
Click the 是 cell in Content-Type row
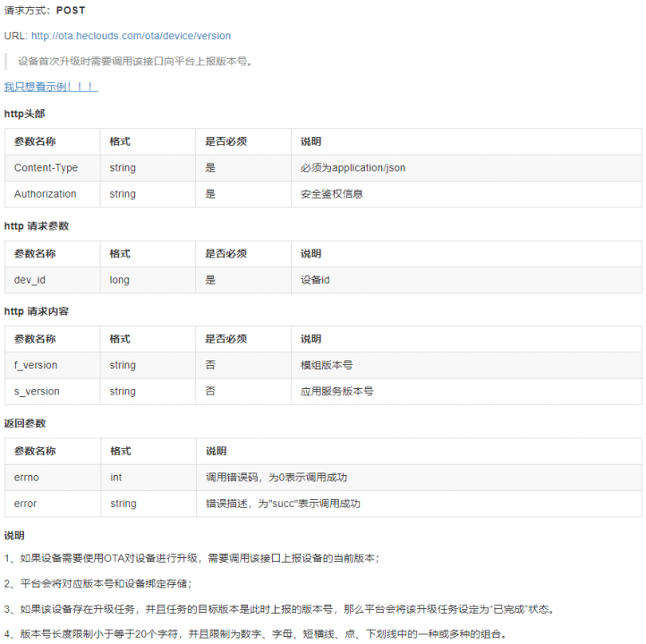click(243, 168)
